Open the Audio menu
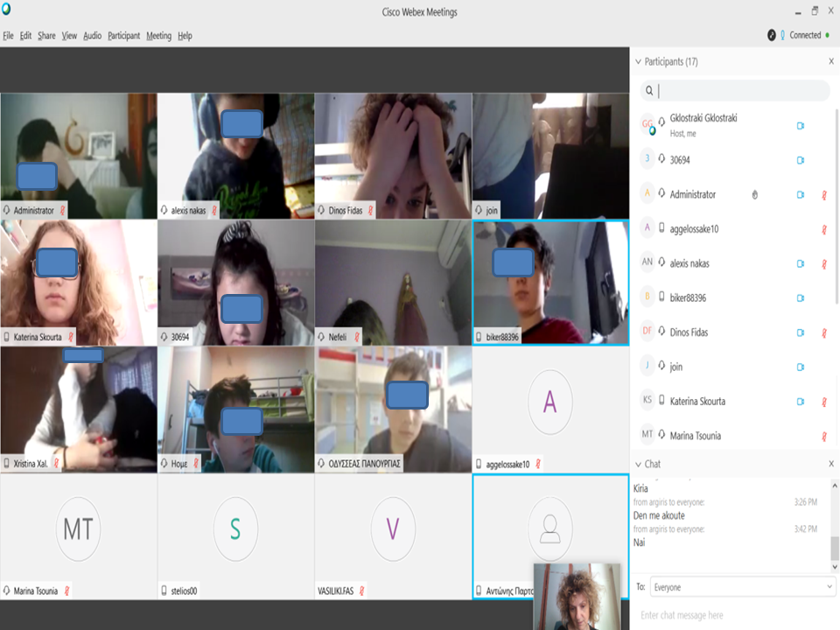Screen dimensions: 840x630 coord(92,36)
